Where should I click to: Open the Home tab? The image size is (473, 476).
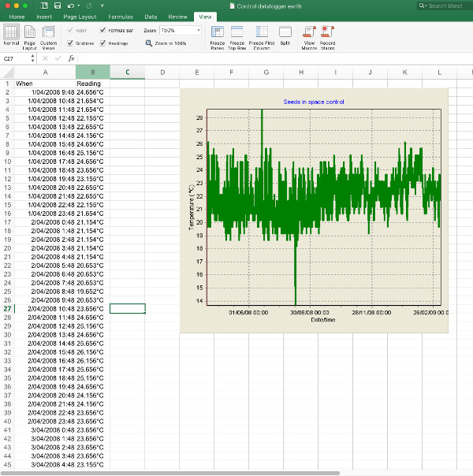pyautogui.click(x=17, y=17)
